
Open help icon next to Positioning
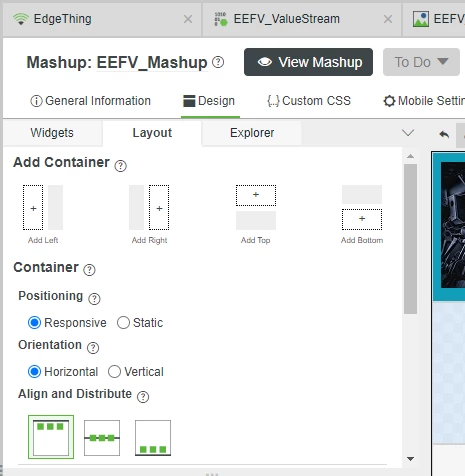tap(94, 299)
